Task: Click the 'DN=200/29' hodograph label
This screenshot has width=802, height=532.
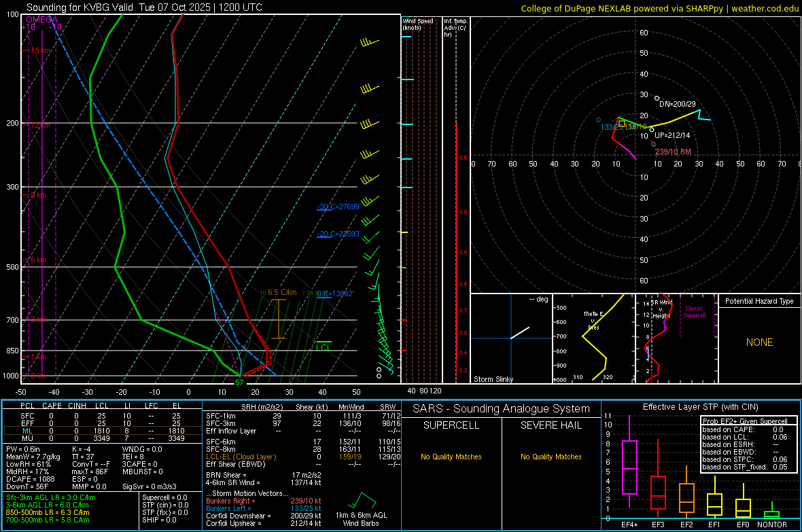Action: click(x=677, y=104)
